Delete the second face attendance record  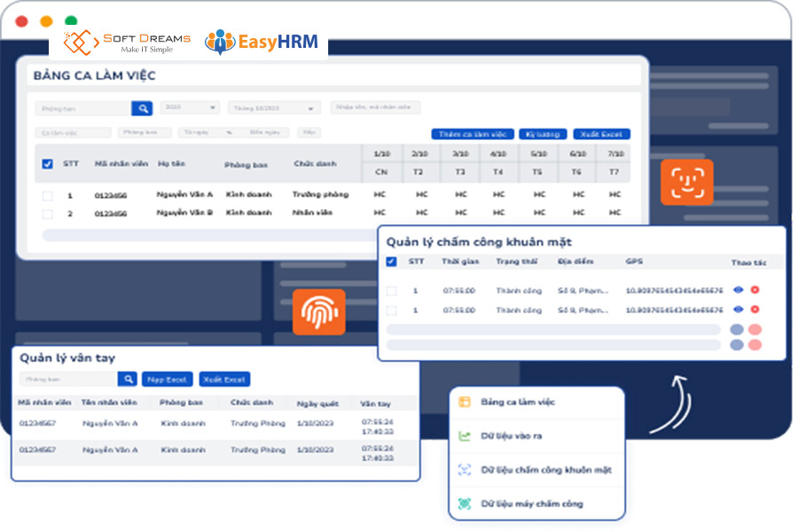pos(755,309)
